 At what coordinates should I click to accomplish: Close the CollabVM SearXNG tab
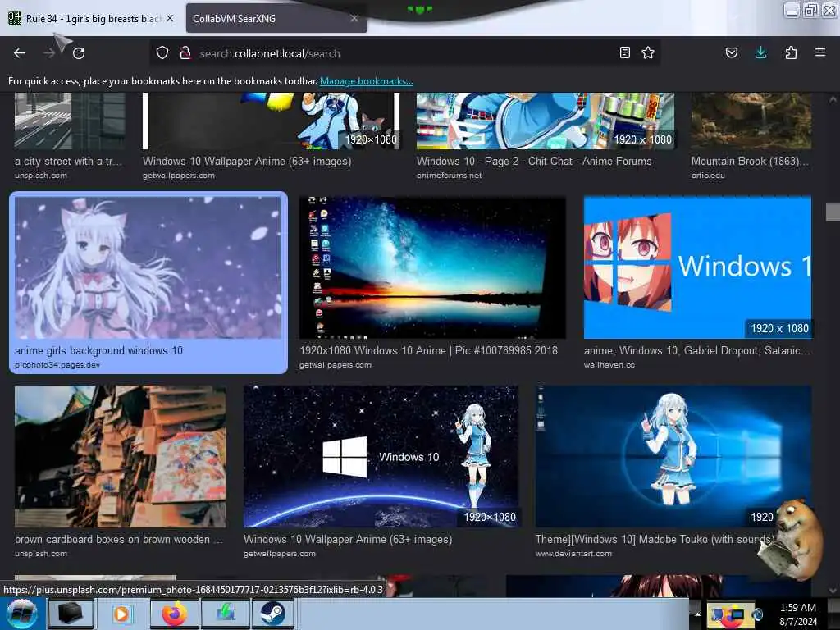pyautogui.click(x=354, y=18)
